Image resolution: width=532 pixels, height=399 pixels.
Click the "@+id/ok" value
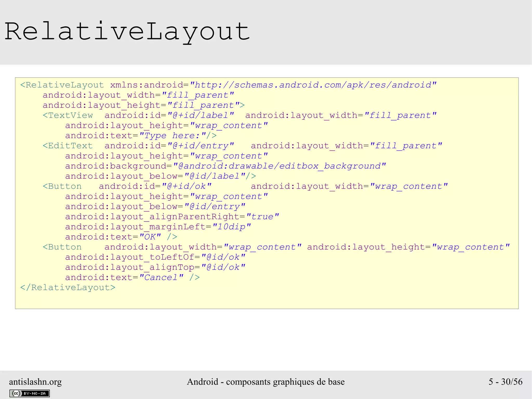(187, 186)
